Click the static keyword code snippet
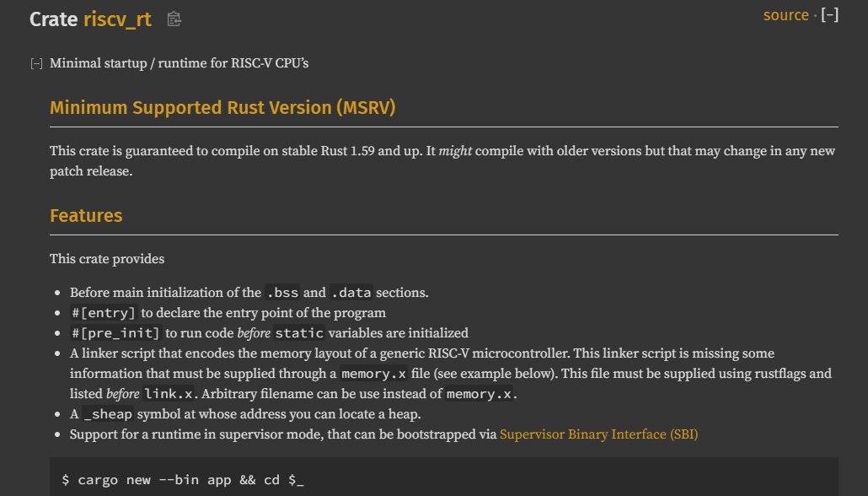The width and height of the screenshot is (868, 496). pyautogui.click(x=299, y=333)
